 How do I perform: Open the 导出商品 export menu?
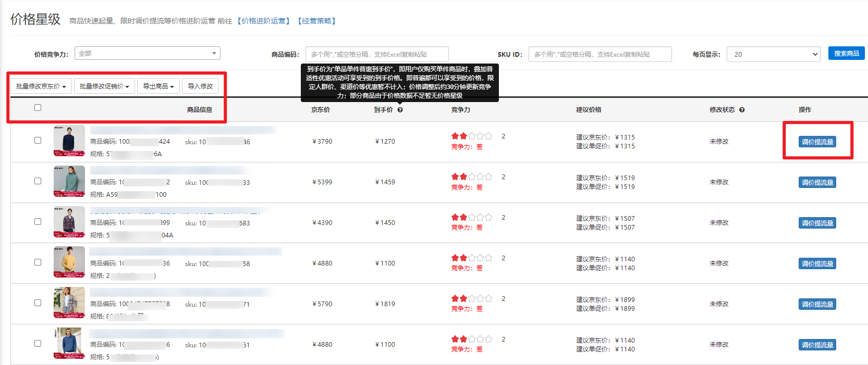coord(158,86)
